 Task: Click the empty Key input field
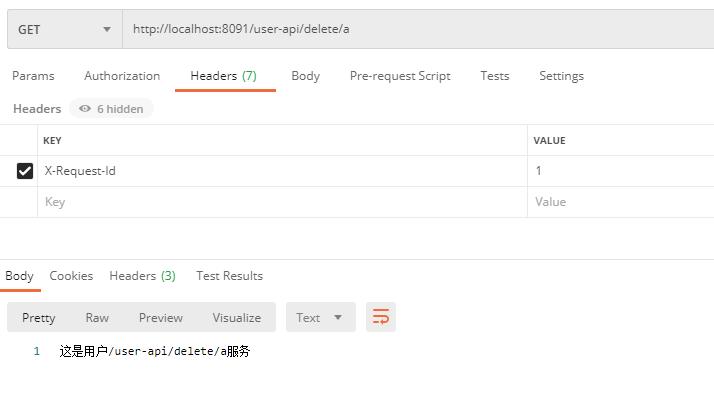(x=282, y=202)
